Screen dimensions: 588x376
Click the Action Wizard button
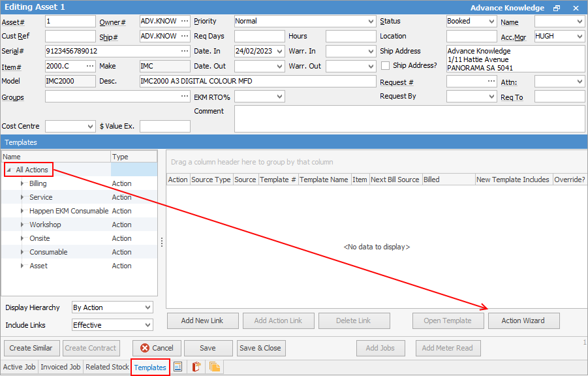[x=524, y=321]
